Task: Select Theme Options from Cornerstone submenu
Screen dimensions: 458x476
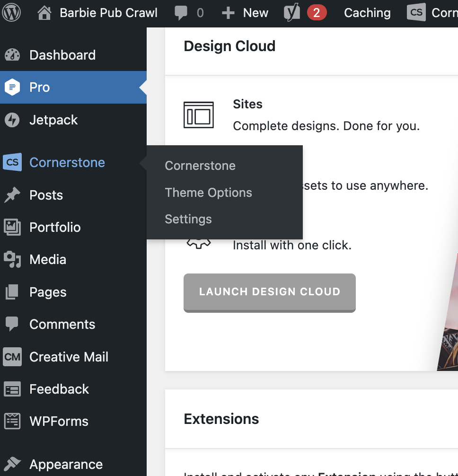Action: (208, 193)
